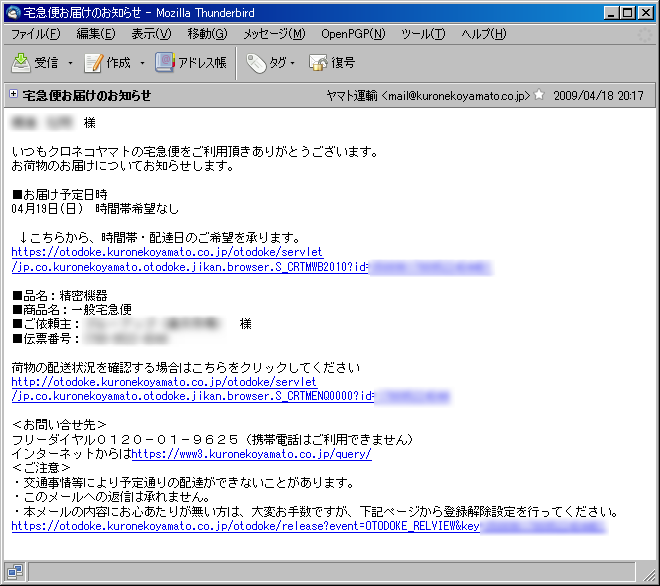Open the dropdown arrow beside 作成
The image size is (660, 586).
143,63
